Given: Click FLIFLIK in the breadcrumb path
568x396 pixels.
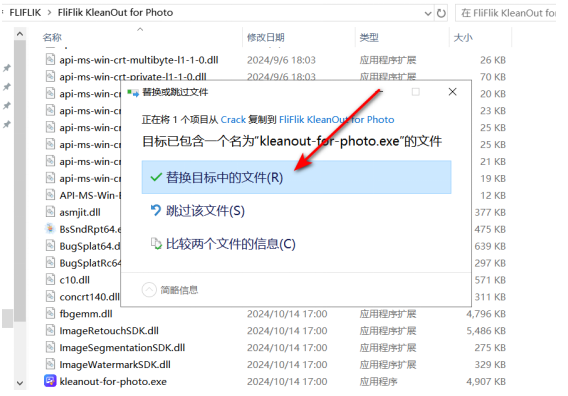Looking at the screenshot, I should click(25, 13).
